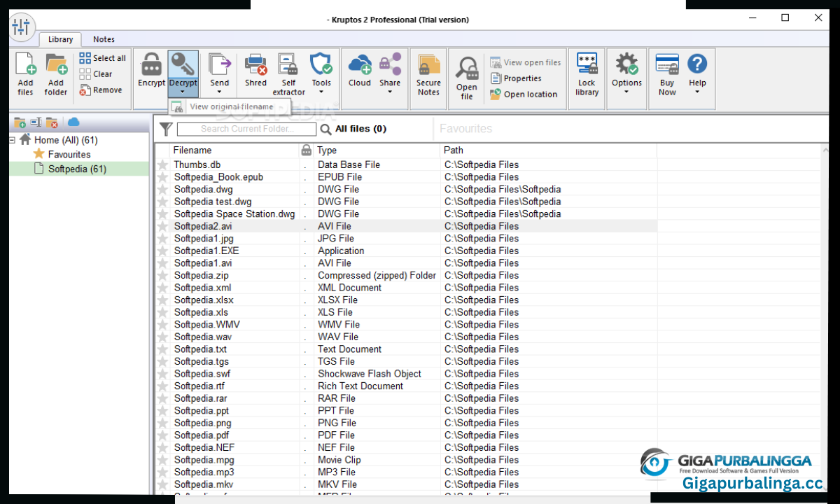
Task: Sort by the Filename column header
Action: 234,150
